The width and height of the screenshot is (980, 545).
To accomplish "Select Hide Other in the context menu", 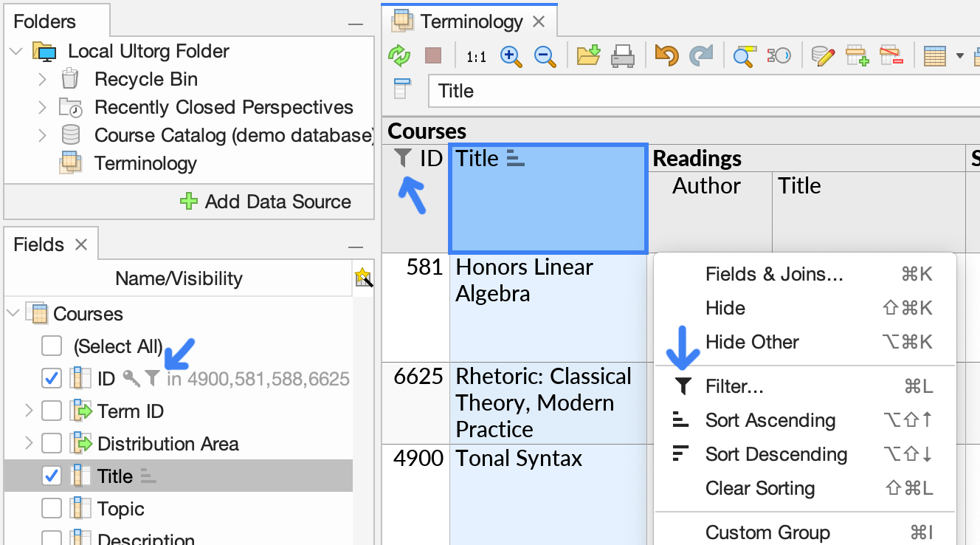I will 752,342.
